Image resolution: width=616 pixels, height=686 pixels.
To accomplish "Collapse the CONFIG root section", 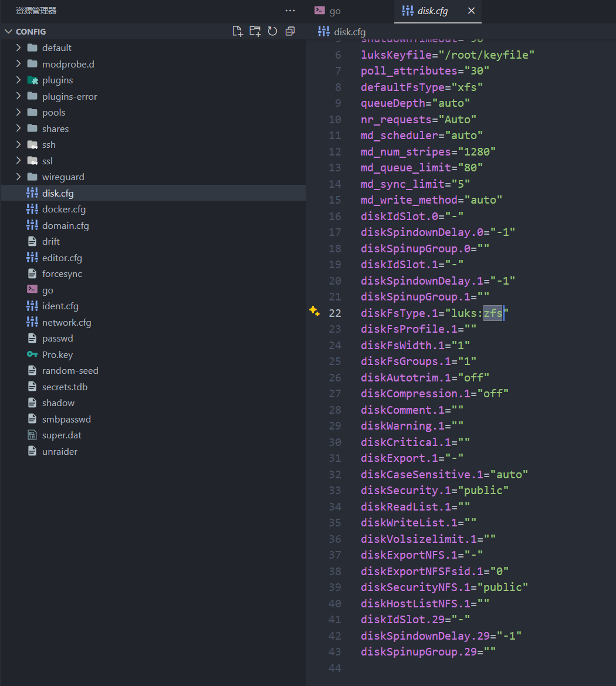I will click(8, 32).
